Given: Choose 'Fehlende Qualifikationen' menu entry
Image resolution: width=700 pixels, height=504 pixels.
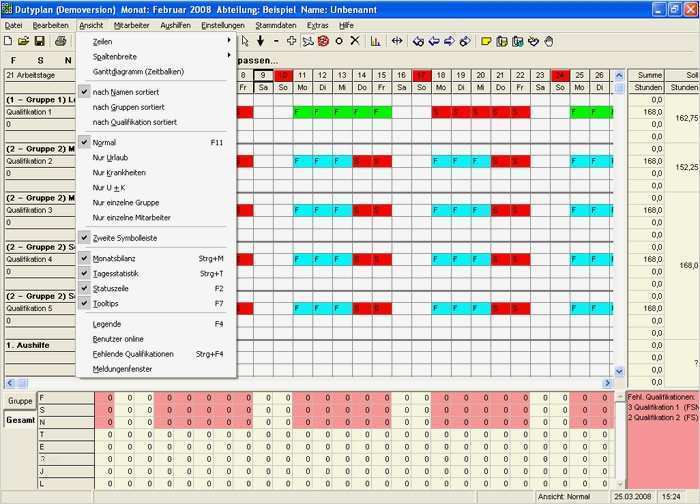Looking at the screenshot, I should (x=156, y=354).
